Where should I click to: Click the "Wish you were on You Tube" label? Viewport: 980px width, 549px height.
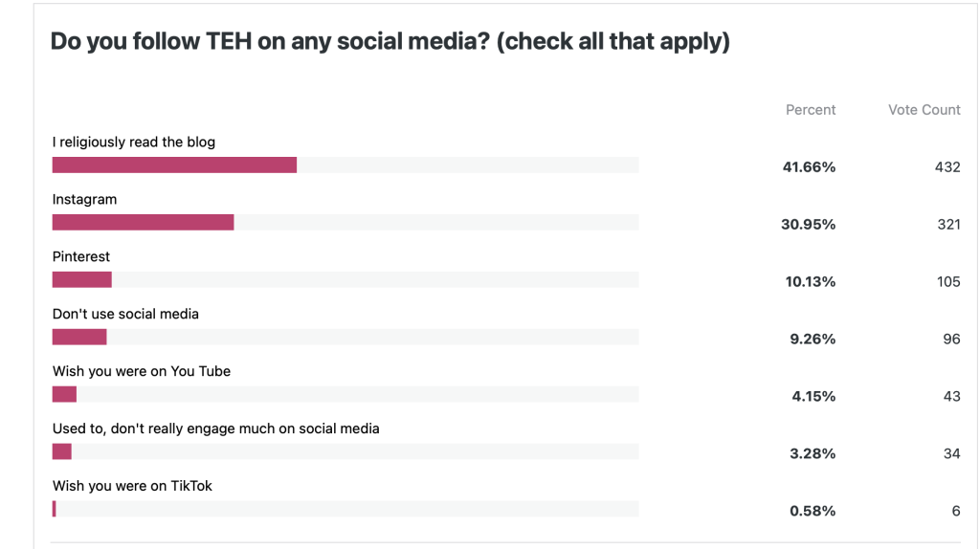(142, 372)
